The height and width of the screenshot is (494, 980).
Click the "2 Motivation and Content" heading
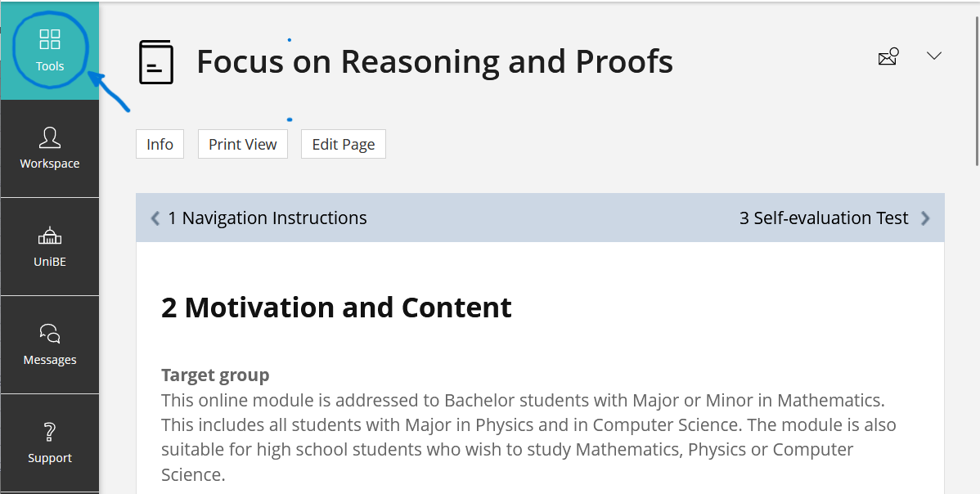[x=336, y=308]
